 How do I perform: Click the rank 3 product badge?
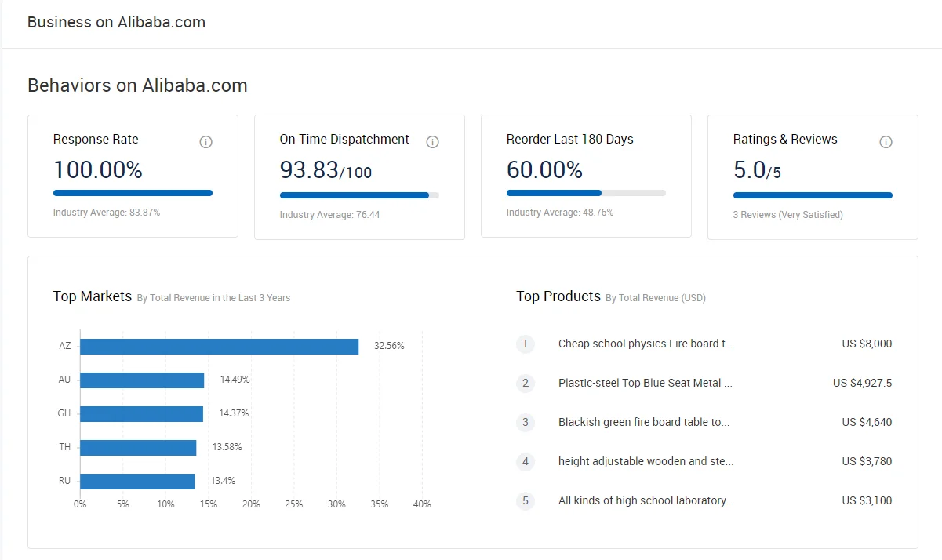click(x=526, y=422)
